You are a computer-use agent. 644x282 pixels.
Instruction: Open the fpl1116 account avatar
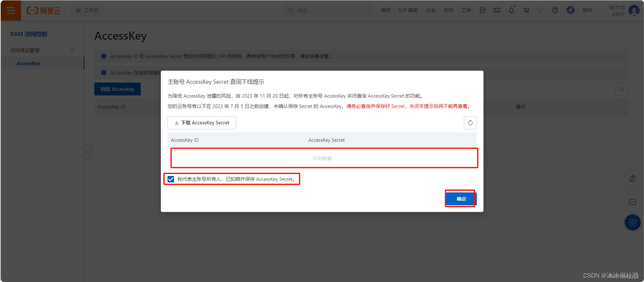tap(634, 10)
